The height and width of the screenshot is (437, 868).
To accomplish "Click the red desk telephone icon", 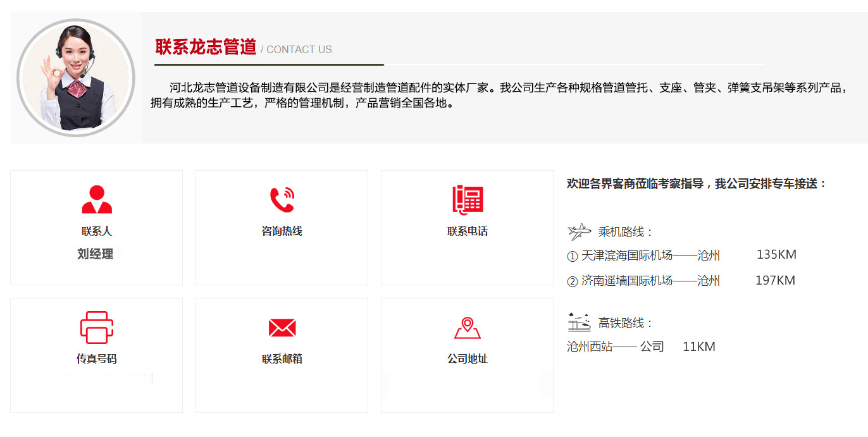I will tap(468, 200).
